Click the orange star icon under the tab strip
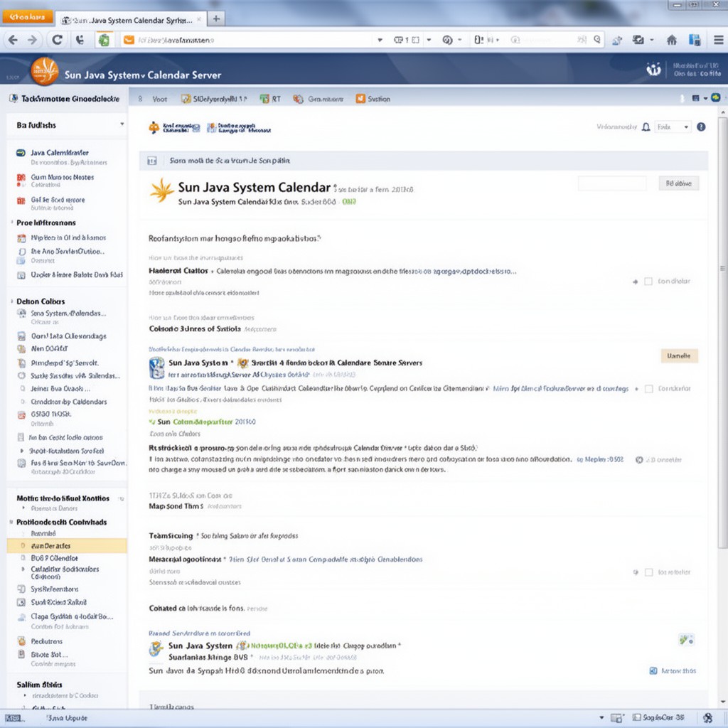The width and height of the screenshot is (728, 728). [x=154, y=127]
